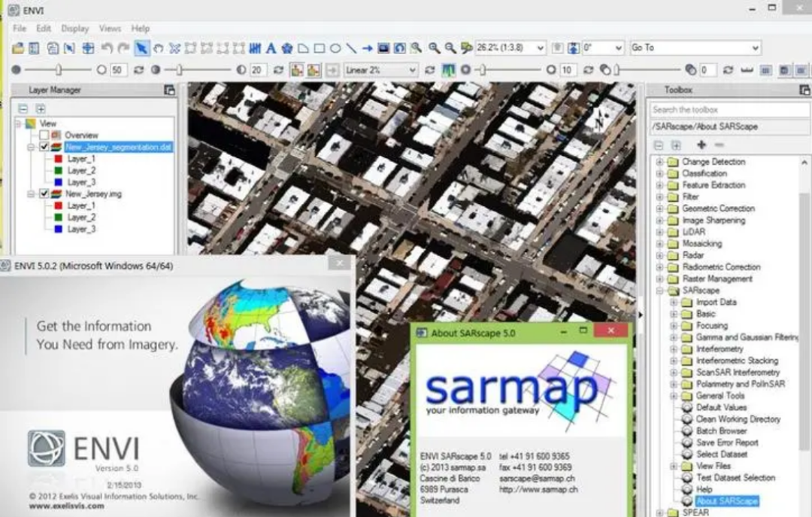
Task: Toggle New_Jersey_segmentation.dat layer visibility
Action: pos(44,147)
